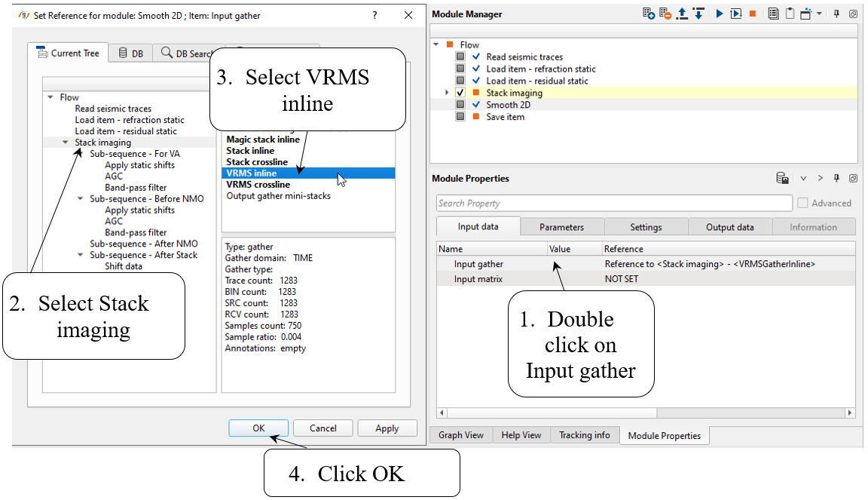Click the Cancel button in the dialog

(323, 428)
